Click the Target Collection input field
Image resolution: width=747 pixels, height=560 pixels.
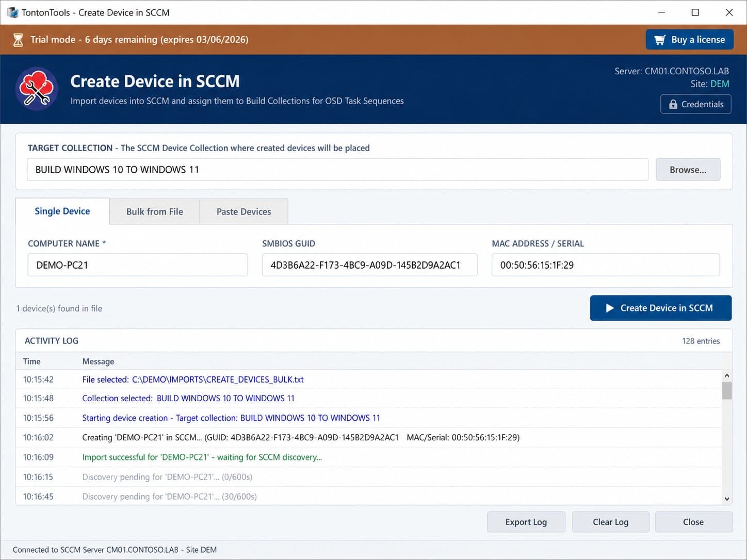point(337,170)
